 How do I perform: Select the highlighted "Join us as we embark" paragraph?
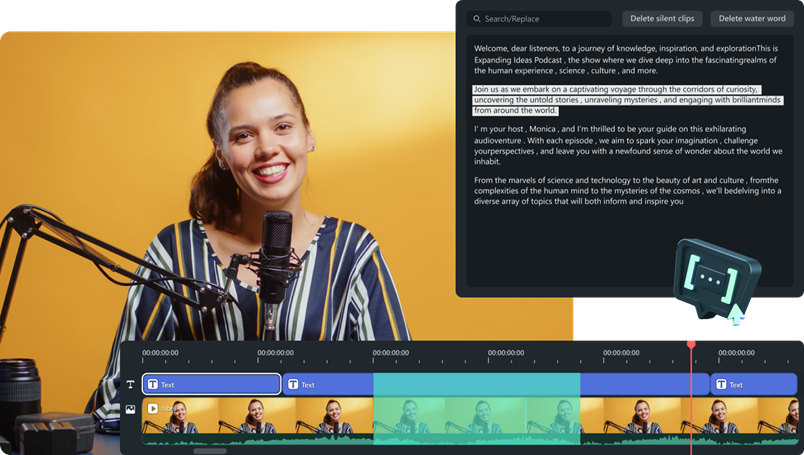(x=628, y=100)
